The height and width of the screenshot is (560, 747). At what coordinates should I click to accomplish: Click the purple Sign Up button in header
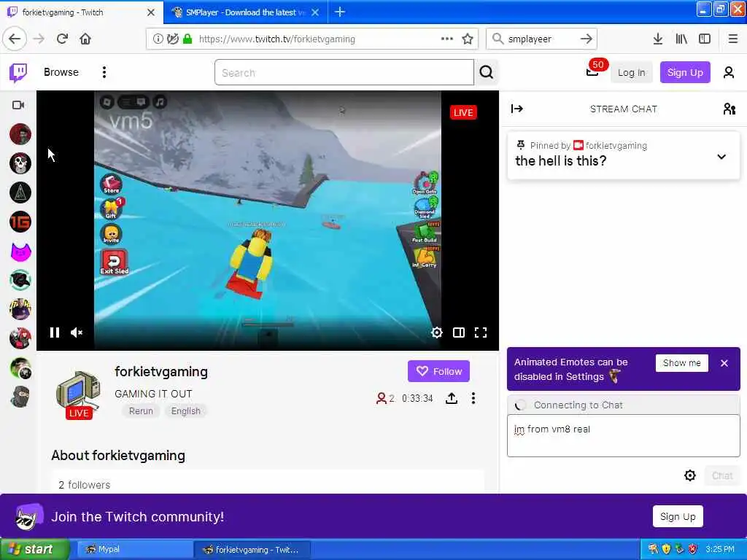(x=685, y=72)
